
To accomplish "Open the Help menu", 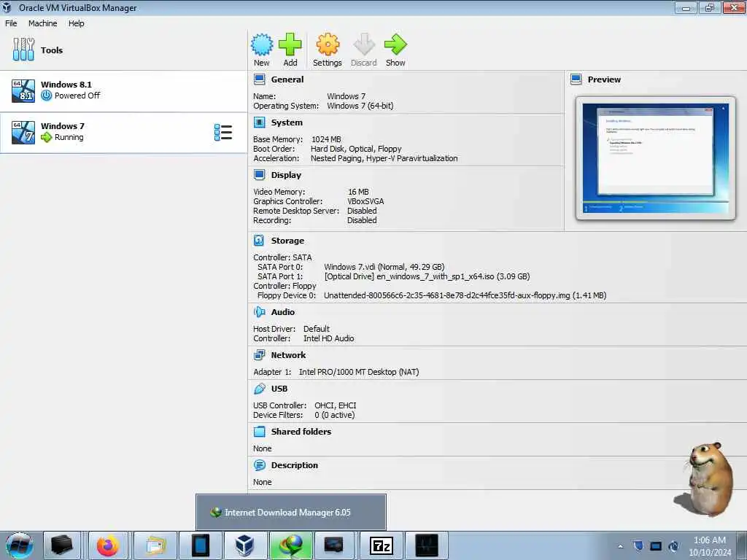I will coord(76,23).
